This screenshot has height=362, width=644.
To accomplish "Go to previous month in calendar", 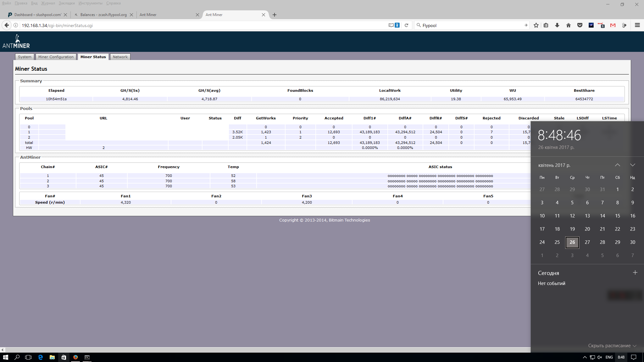I will click(x=618, y=165).
